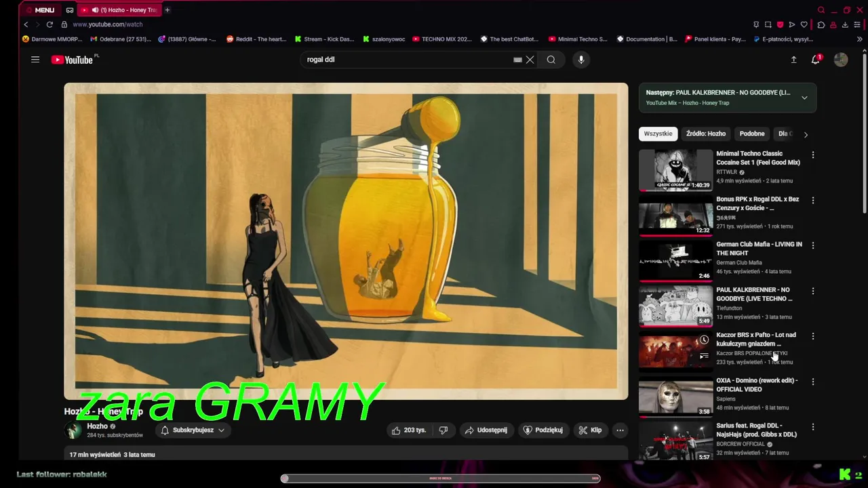Share the video via Udostępnij
The width and height of the screenshot is (868, 488).
(x=486, y=430)
